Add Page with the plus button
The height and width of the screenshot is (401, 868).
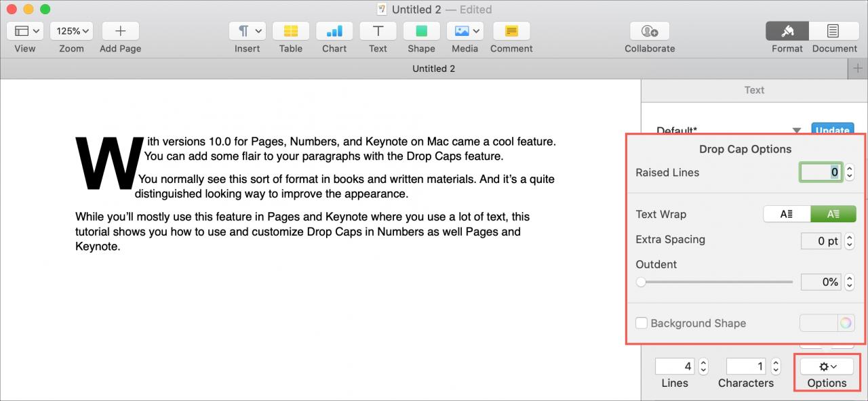coord(121,31)
